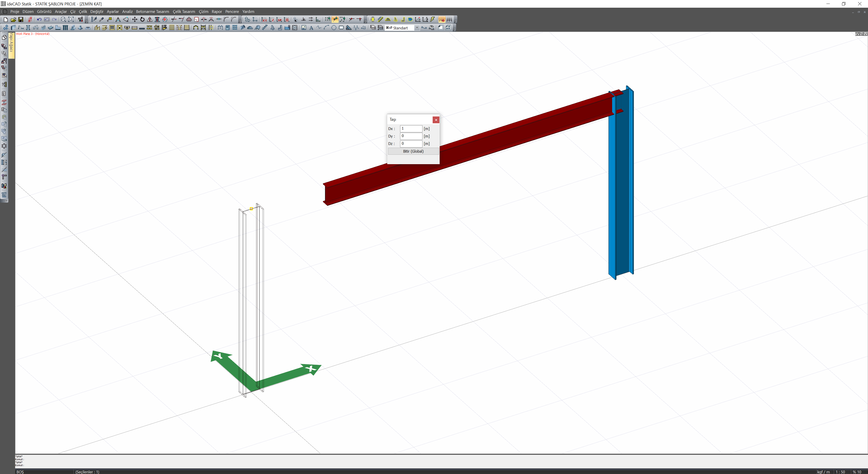Close the Taşı dialog
This screenshot has width=868, height=474.
click(436, 120)
